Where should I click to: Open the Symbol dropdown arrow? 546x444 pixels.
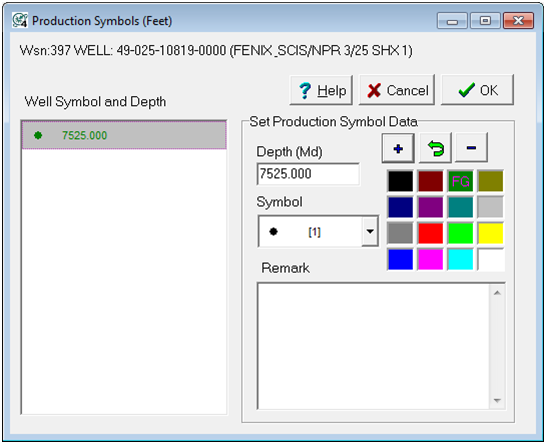tap(370, 231)
